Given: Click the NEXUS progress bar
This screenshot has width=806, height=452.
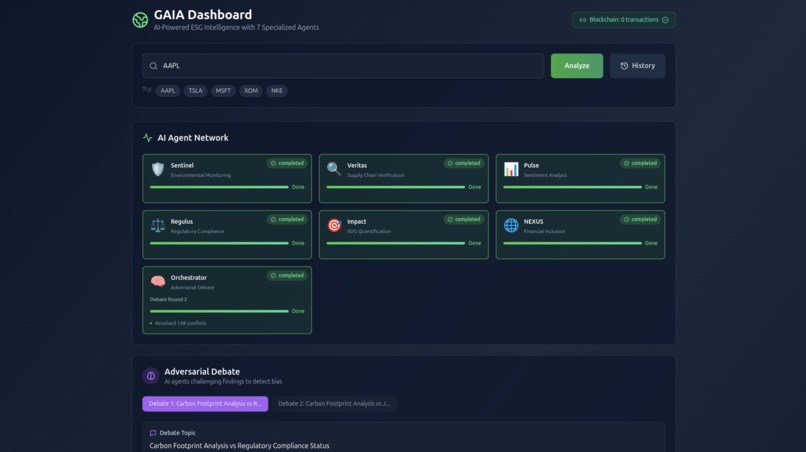Looking at the screenshot, I should coord(572,243).
